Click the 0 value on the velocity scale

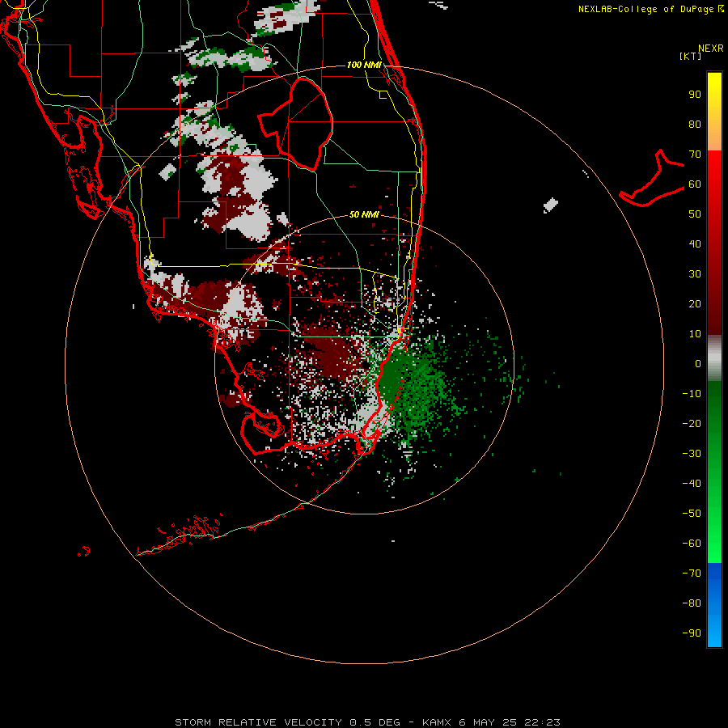click(x=698, y=363)
